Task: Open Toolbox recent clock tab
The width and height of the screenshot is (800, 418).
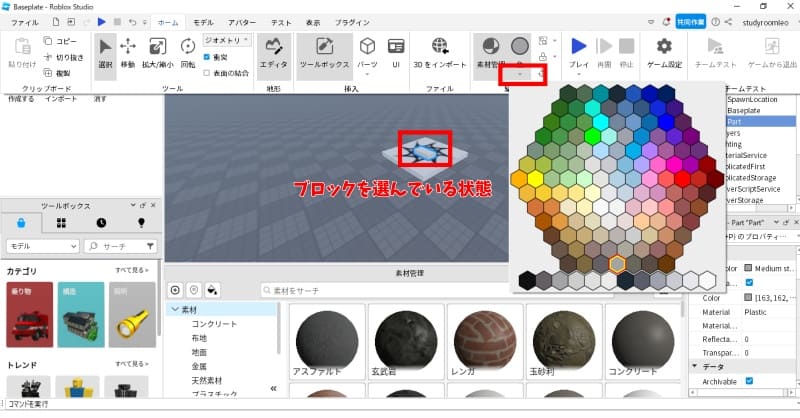Action: (101, 223)
